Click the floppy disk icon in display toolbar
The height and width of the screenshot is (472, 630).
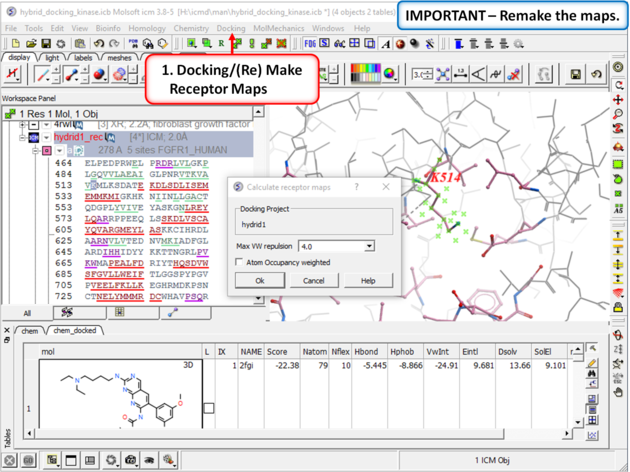coord(576,75)
